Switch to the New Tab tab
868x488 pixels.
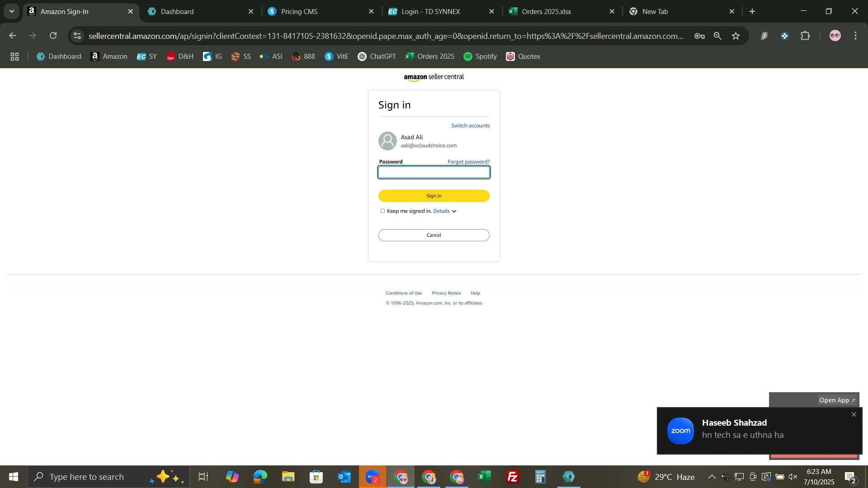pos(682,11)
